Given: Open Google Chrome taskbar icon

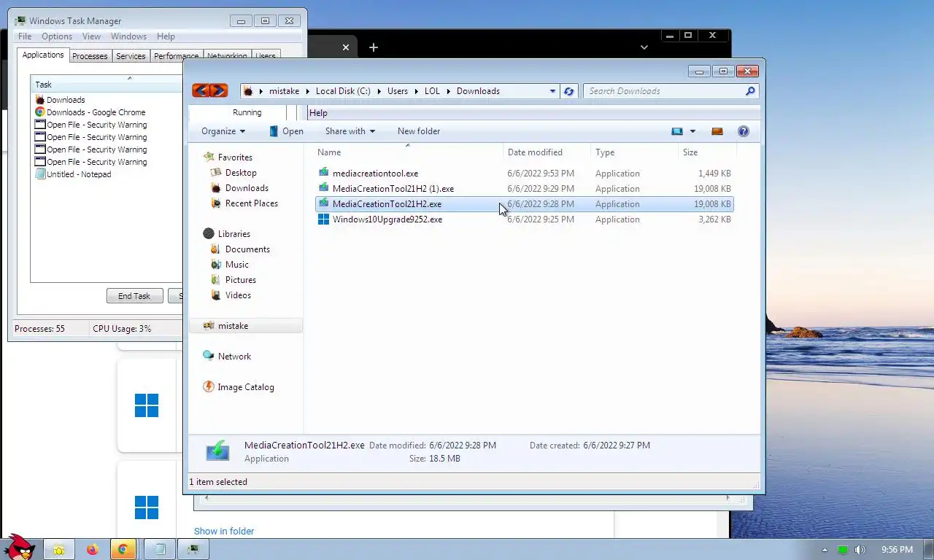Looking at the screenshot, I should click(x=123, y=550).
